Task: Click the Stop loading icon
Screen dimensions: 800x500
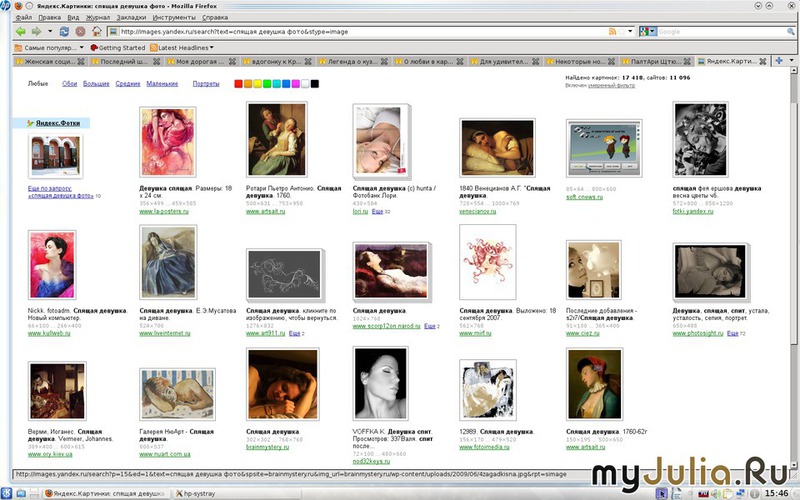Action: 81,32
